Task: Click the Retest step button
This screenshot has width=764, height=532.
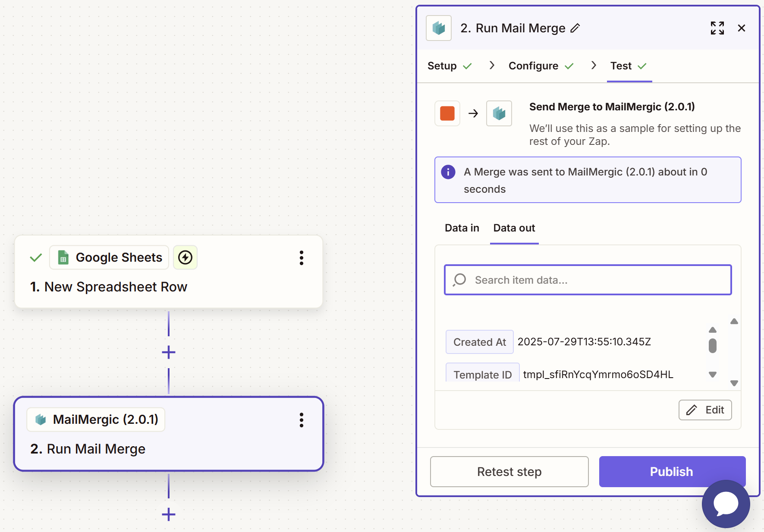Action: 509,471
